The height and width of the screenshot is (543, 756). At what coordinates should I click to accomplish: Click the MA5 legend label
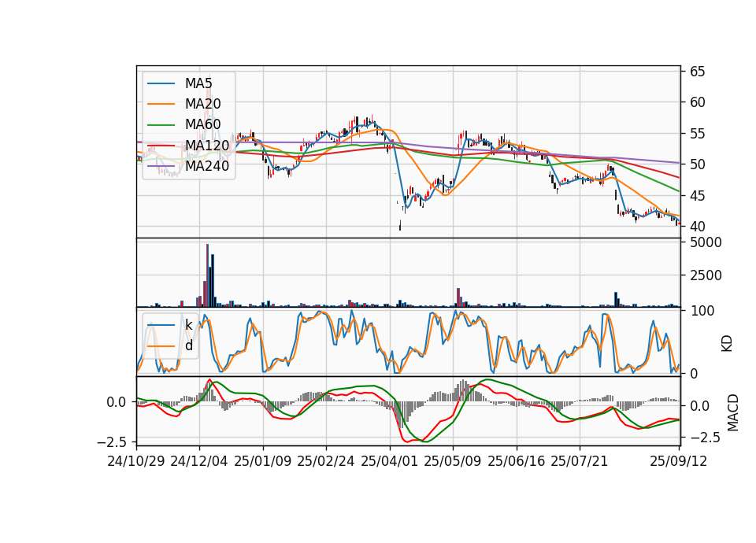click(x=198, y=83)
